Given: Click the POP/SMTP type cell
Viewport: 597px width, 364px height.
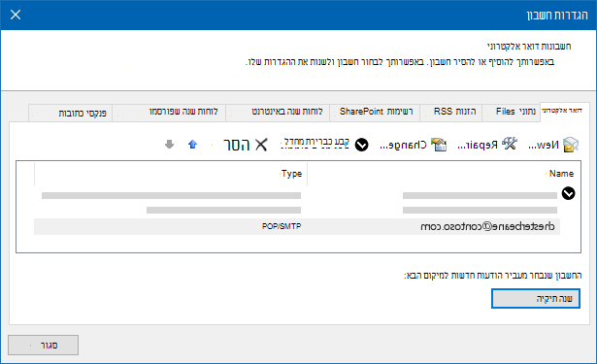Looking at the screenshot, I should [282, 226].
